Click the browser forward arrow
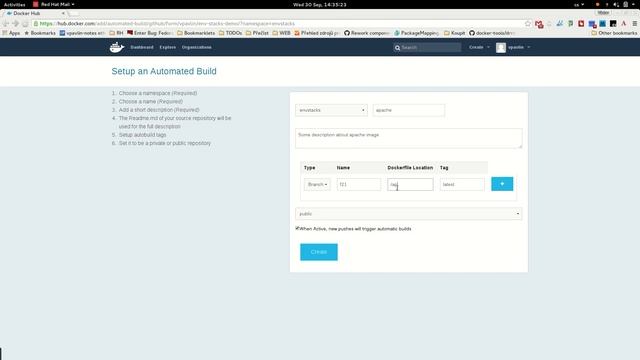640x360 pixels. coord(16,24)
